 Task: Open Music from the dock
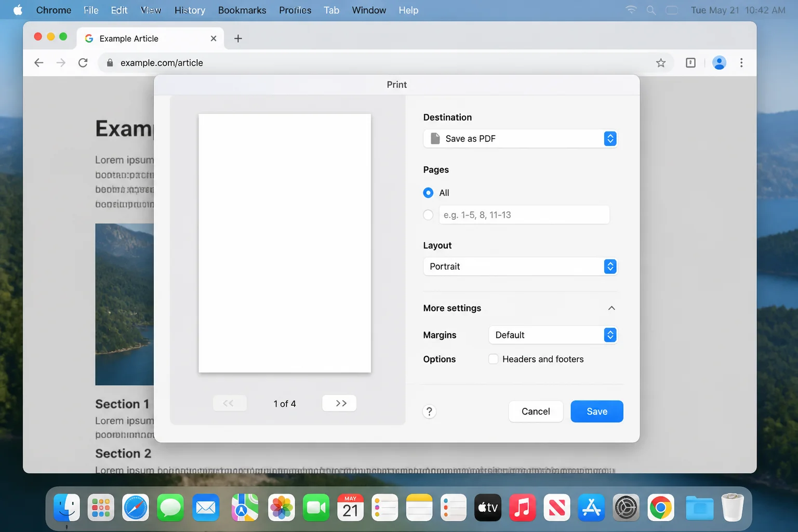coord(522,508)
